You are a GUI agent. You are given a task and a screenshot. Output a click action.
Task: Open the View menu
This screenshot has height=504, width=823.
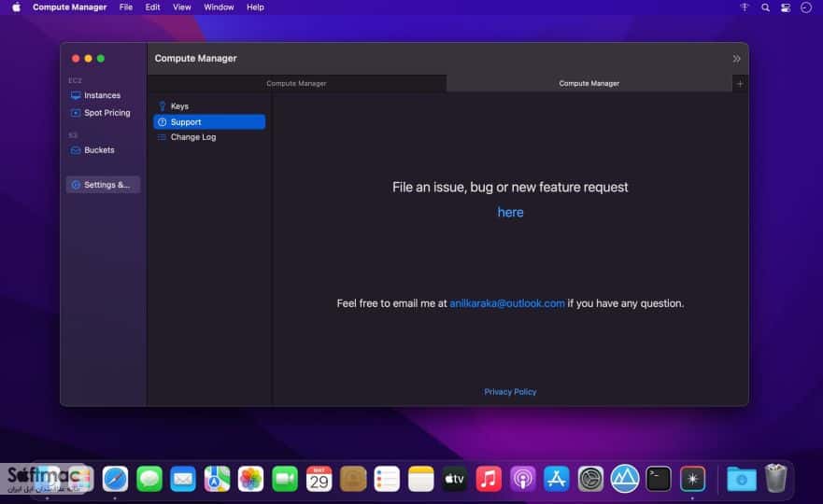[181, 7]
